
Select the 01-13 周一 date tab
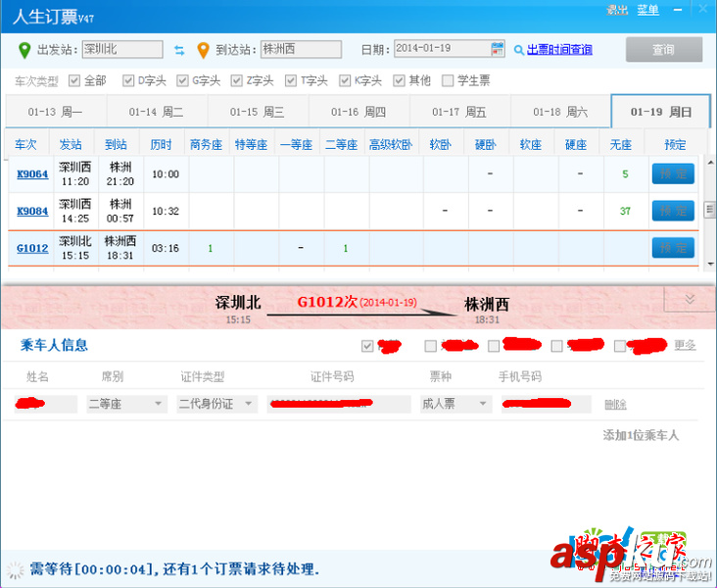click(x=55, y=112)
